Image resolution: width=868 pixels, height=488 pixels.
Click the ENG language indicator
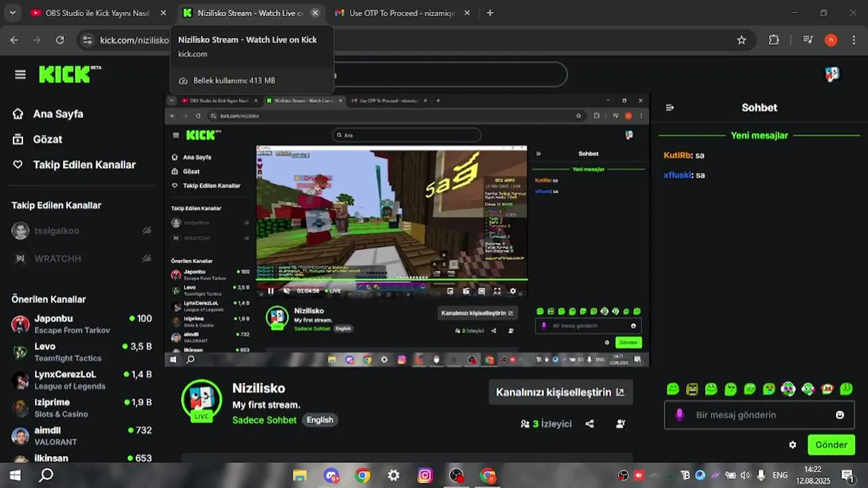pyautogui.click(x=780, y=475)
